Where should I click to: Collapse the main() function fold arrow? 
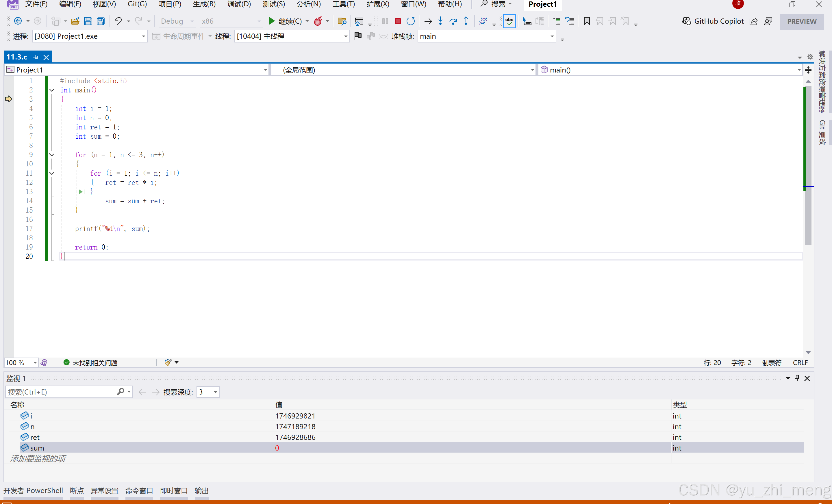(52, 90)
